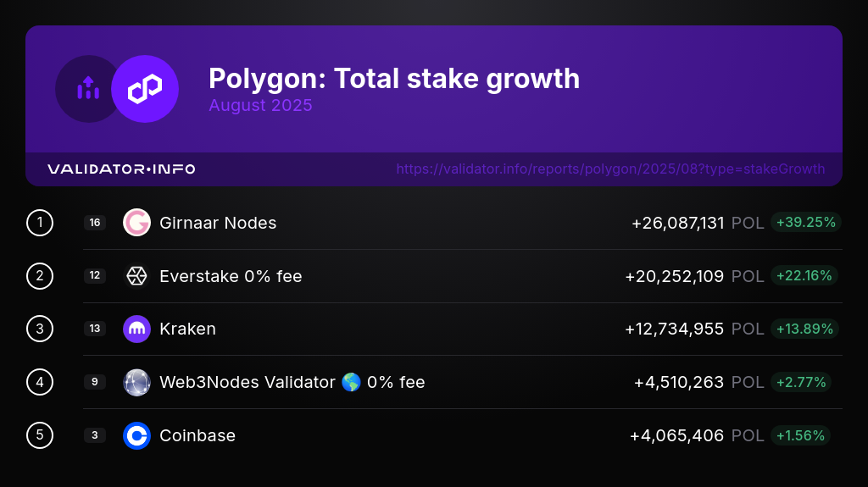
Task: Click the VALIDATOR.INFO brand logo
Action: point(121,169)
